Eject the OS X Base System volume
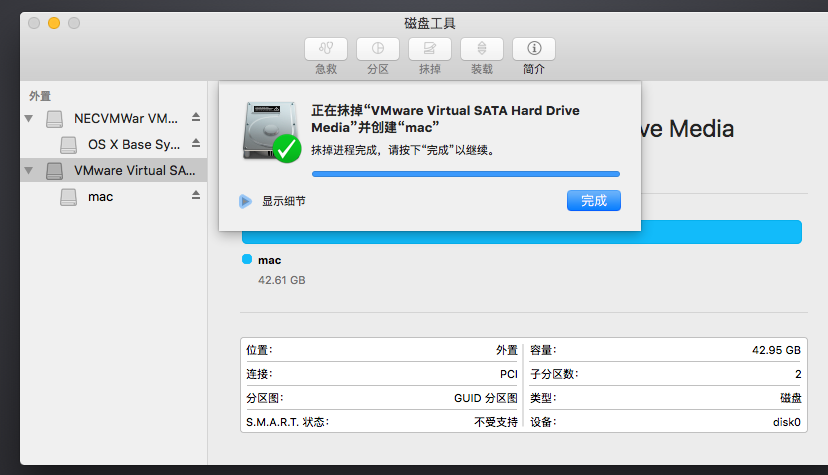 [196, 145]
